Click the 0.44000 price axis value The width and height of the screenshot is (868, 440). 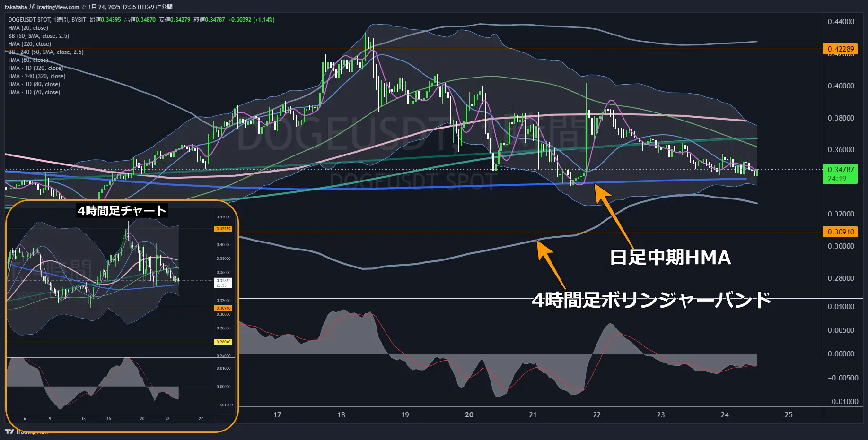(841, 22)
